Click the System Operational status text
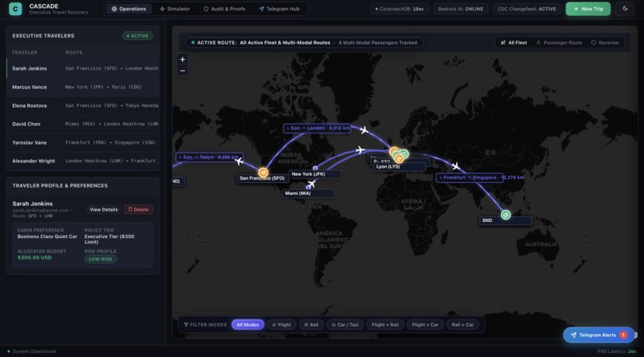The image size is (644, 357). coord(34,351)
